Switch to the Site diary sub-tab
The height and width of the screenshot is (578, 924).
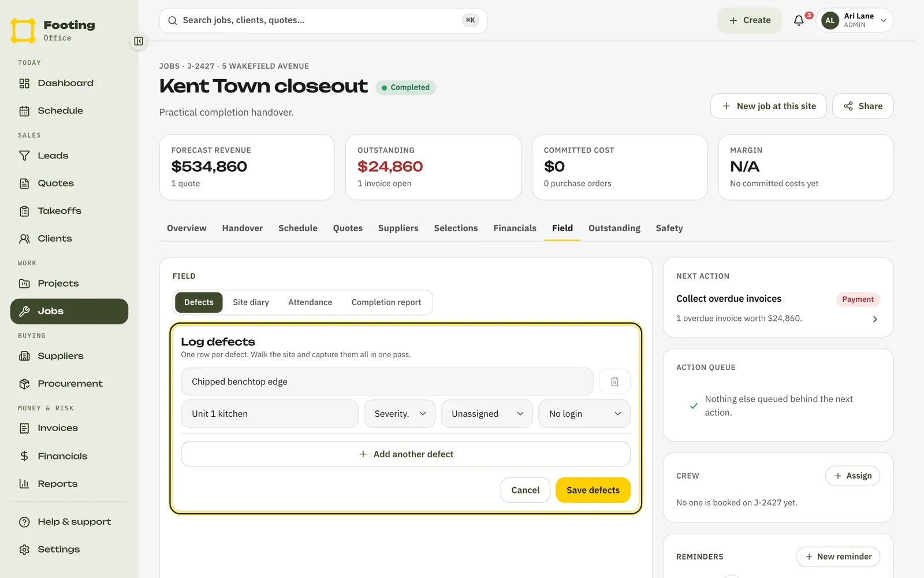251,302
